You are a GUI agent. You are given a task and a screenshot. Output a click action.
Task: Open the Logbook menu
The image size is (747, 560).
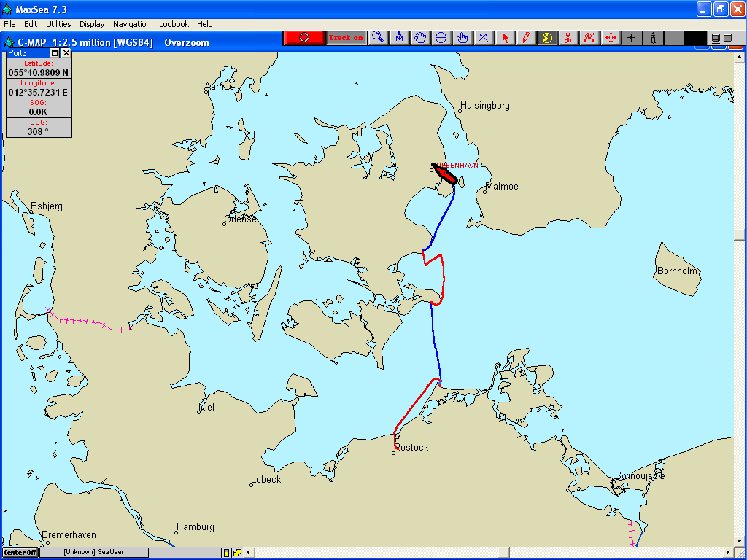pyautogui.click(x=174, y=24)
